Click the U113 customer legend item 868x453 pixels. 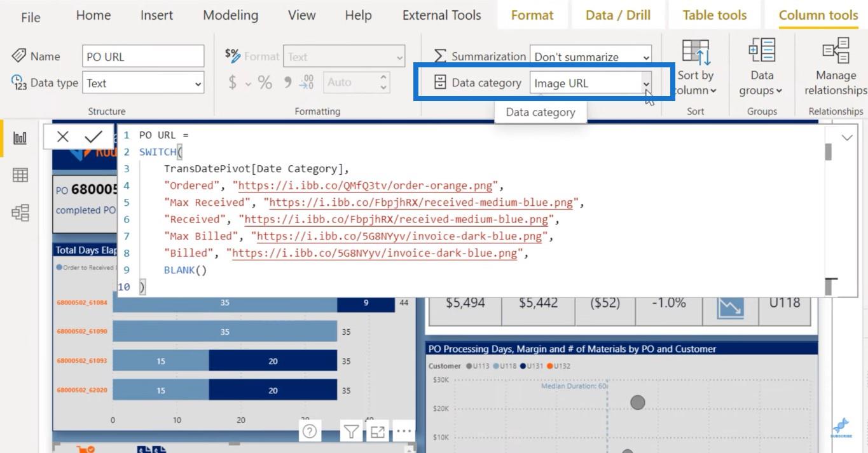coord(478,366)
